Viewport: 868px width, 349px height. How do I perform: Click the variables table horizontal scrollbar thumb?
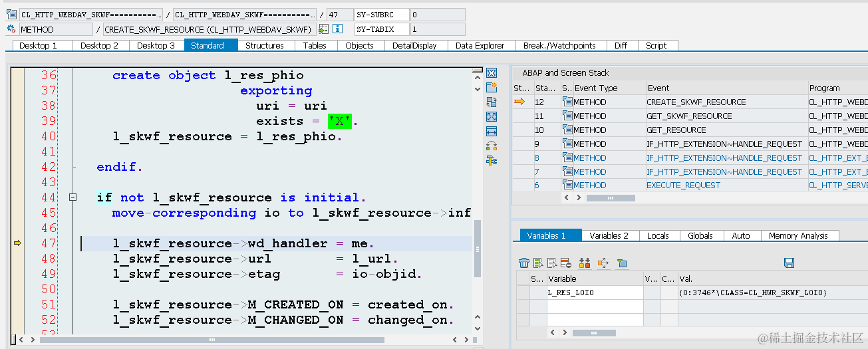594,333
